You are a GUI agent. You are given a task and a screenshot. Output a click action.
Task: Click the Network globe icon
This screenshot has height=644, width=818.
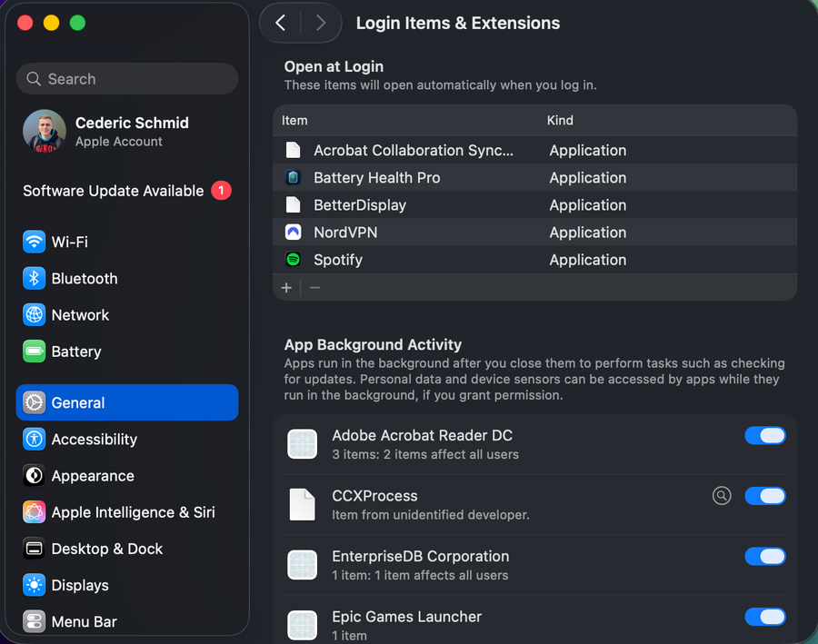pyautogui.click(x=34, y=315)
